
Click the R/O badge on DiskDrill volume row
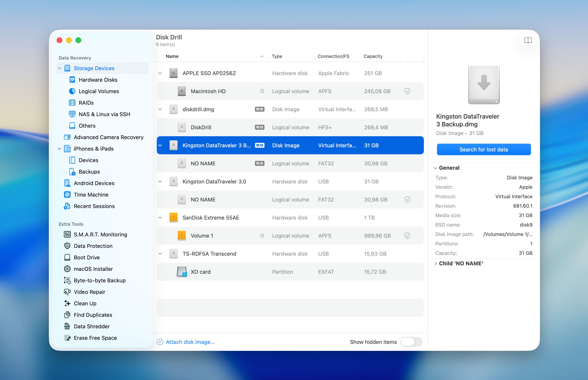pyautogui.click(x=260, y=127)
